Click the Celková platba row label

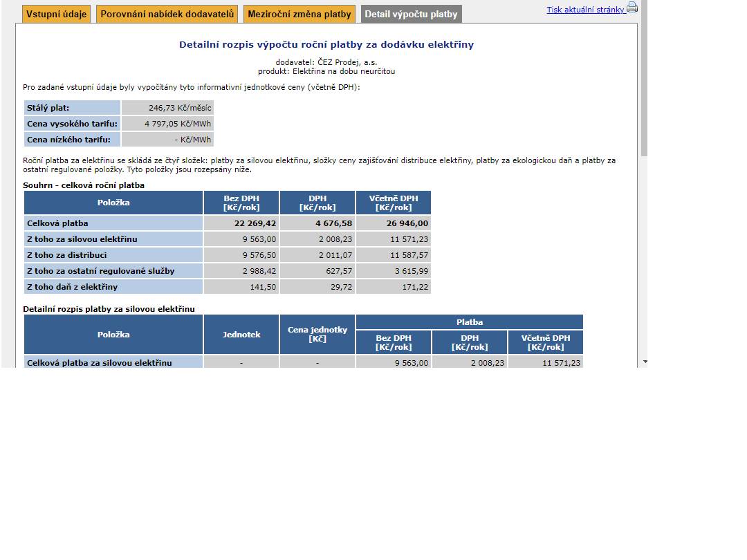(x=113, y=223)
